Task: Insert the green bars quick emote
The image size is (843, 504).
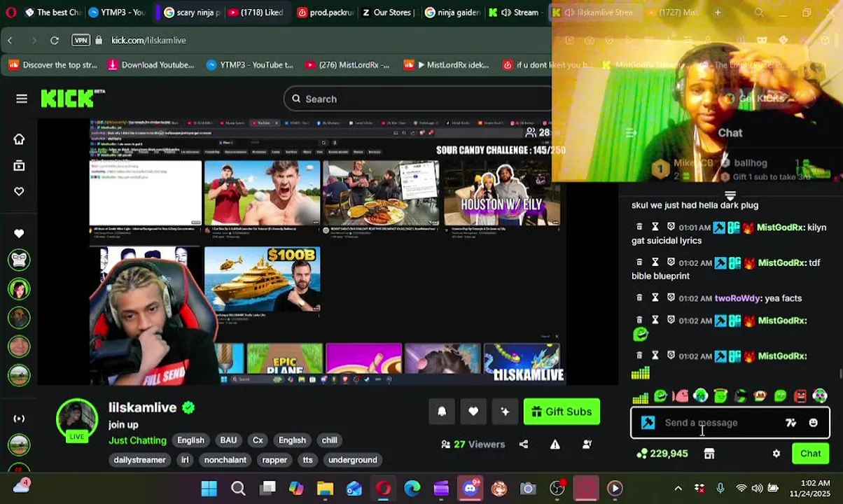Action: [x=640, y=397]
